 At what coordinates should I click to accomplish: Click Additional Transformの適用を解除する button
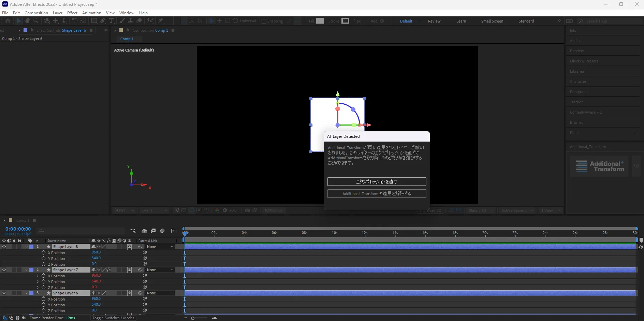tap(377, 193)
